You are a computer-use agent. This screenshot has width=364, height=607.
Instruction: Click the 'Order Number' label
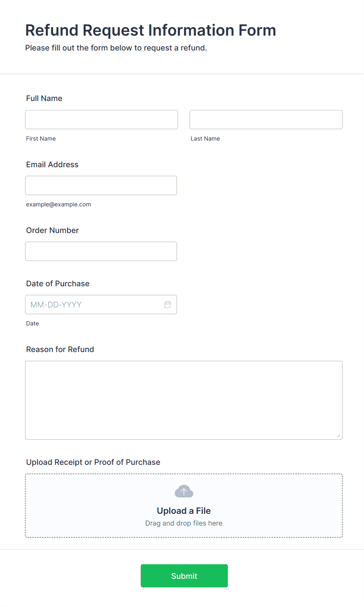coord(52,230)
